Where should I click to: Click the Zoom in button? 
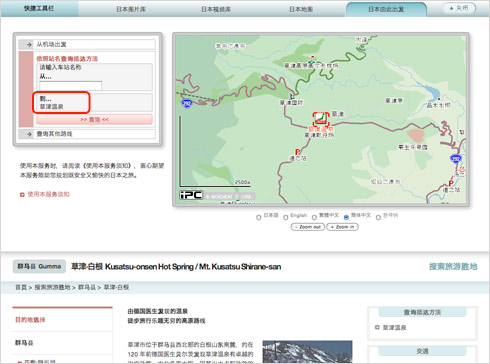click(x=342, y=227)
